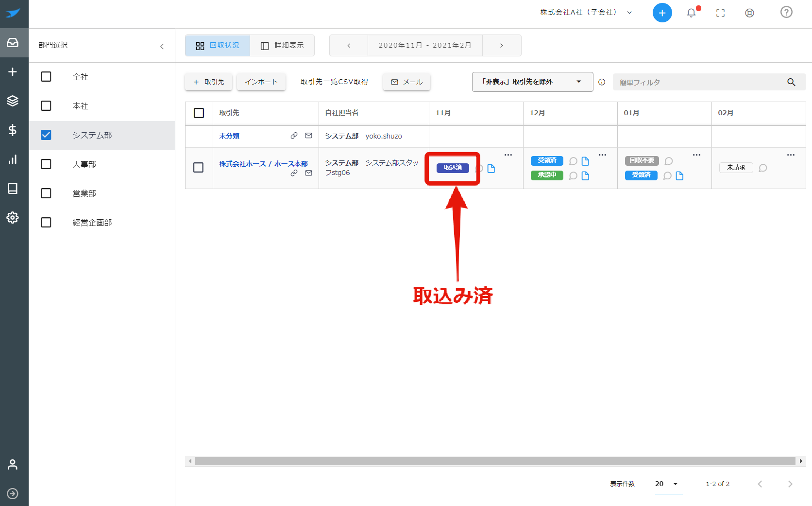Open 「非表示」取引先を除外 filter dropdown
The image size is (812, 506).
point(532,82)
